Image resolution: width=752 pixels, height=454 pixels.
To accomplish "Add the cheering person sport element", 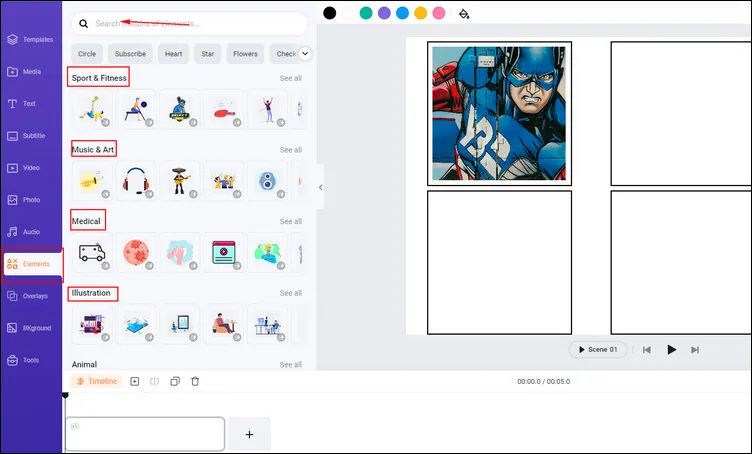I will coord(268,109).
